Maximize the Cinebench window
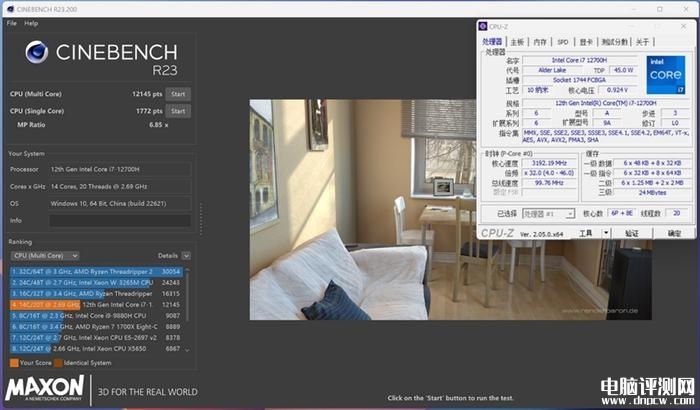 click(660, 9)
